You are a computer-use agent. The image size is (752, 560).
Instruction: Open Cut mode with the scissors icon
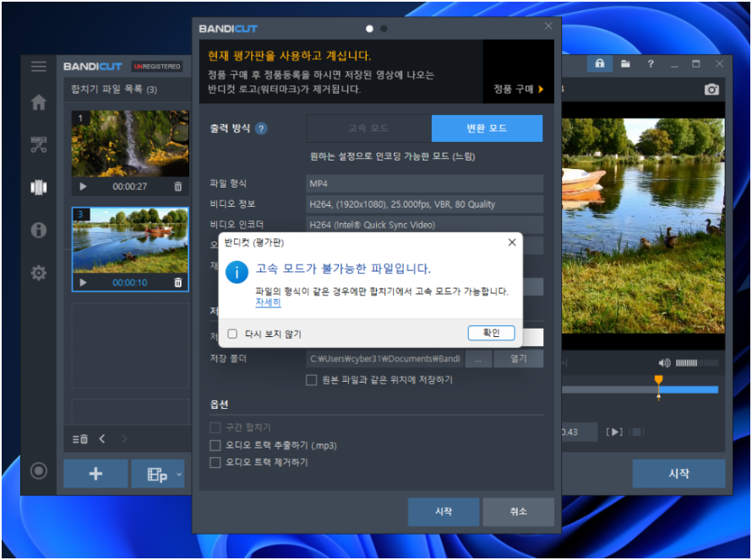point(38,144)
